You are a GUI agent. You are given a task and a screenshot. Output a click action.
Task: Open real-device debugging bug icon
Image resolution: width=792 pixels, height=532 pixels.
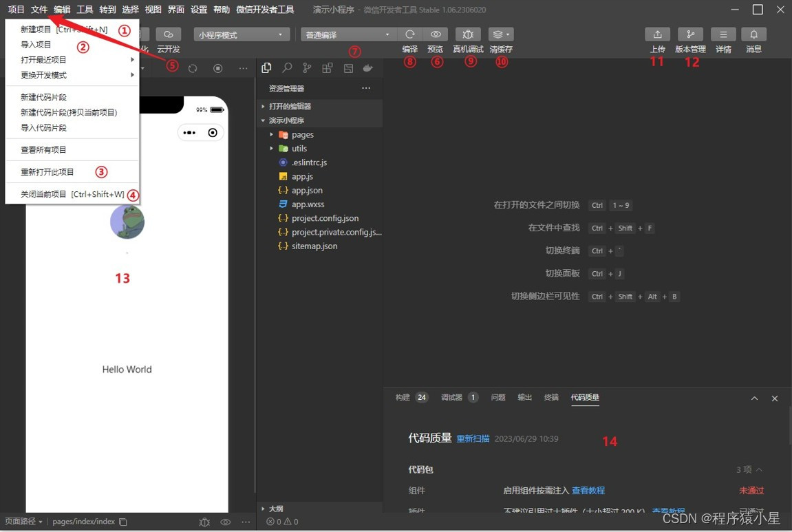point(468,34)
